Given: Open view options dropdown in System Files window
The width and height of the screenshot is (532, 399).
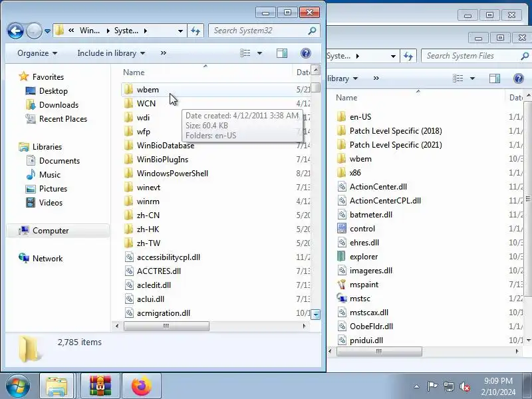Looking at the screenshot, I should pyautogui.click(x=472, y=78).
